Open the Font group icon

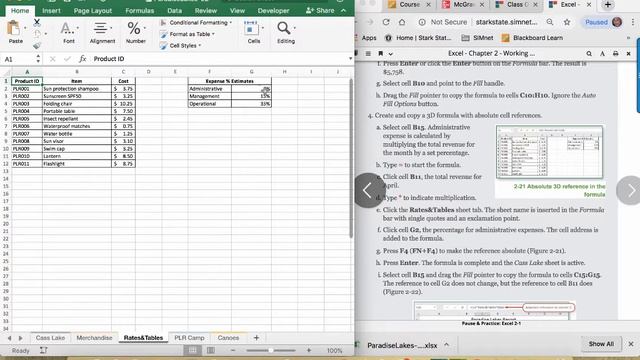pos(66,29)
